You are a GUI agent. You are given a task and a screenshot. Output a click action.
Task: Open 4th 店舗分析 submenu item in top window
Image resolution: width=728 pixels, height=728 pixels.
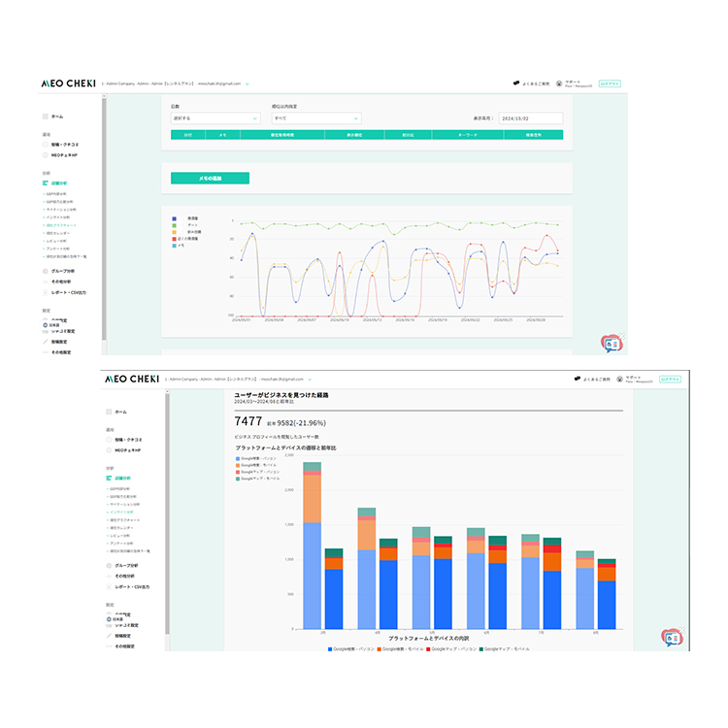coord(57,217)
